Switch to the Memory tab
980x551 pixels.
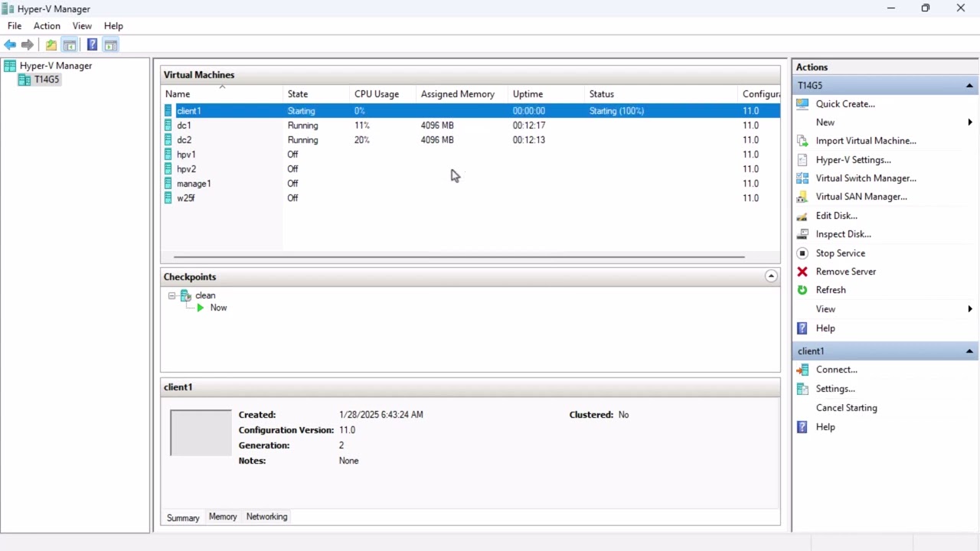(x=223, y=517)
